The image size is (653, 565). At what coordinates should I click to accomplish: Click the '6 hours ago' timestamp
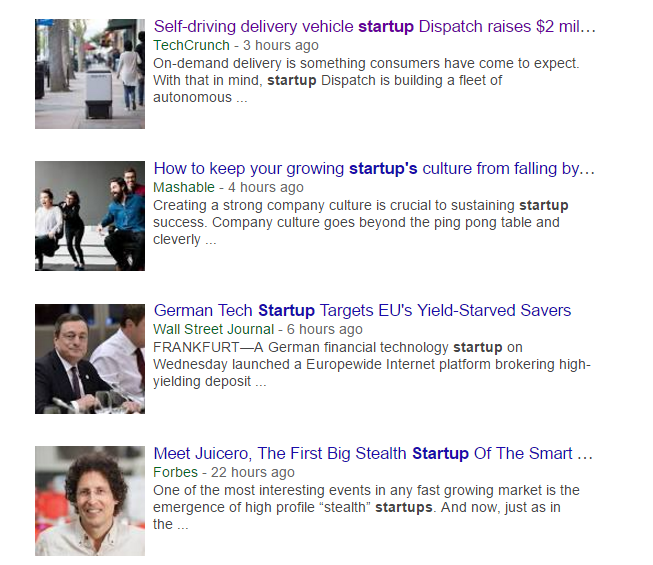point(324,329)
